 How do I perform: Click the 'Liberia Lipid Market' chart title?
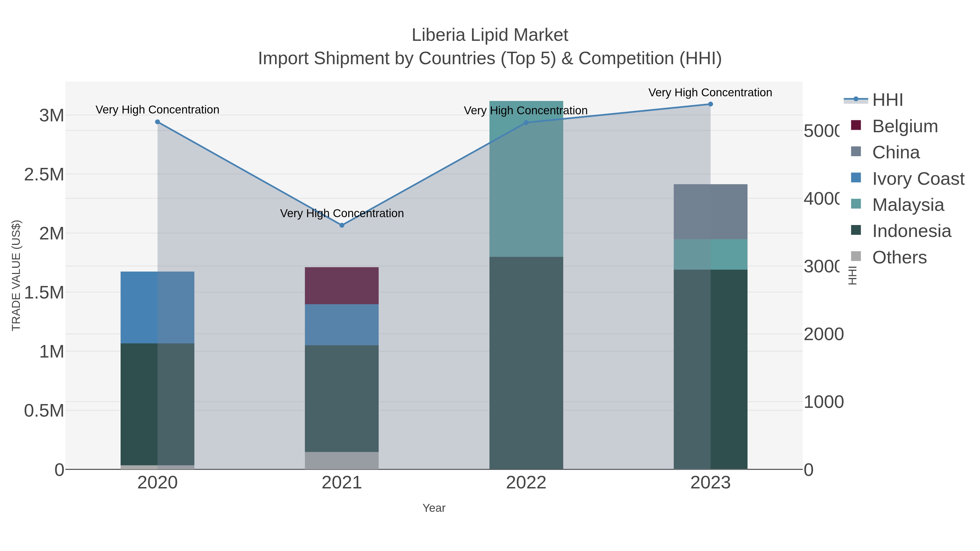point(490,35)
